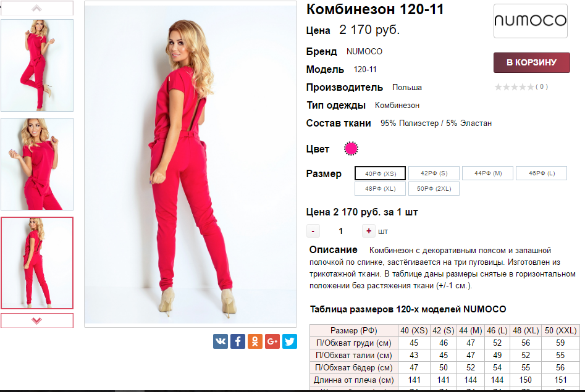Share via the Odnoklassniki icon

pyautogui.click(x=255, y=341)
